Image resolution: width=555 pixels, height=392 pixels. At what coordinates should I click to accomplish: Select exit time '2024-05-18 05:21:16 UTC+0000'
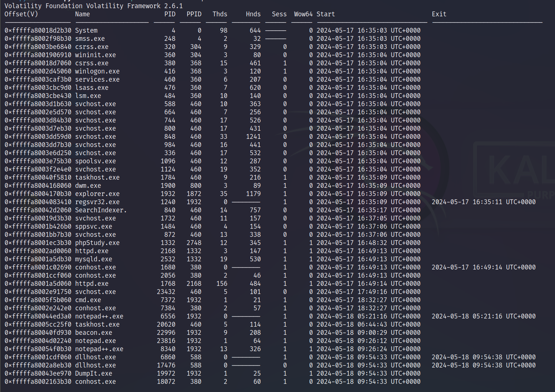[484, 316]
